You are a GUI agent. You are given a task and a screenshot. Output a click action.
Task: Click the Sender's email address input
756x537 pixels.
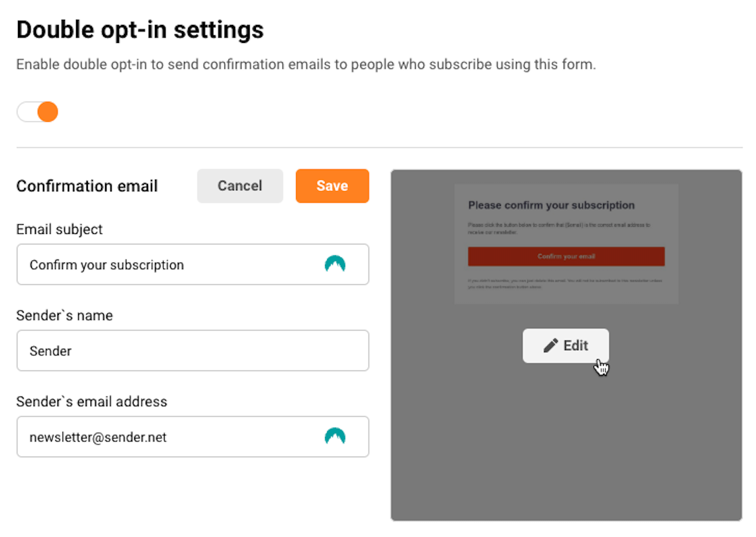pos(166,437)
